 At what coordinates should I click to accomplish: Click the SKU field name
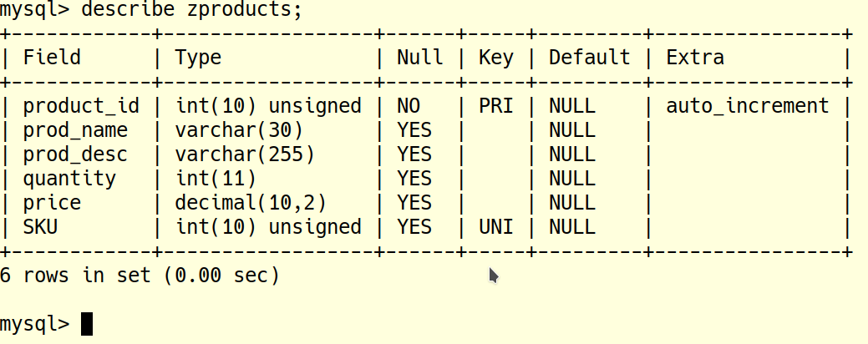(x=40, y=227)
